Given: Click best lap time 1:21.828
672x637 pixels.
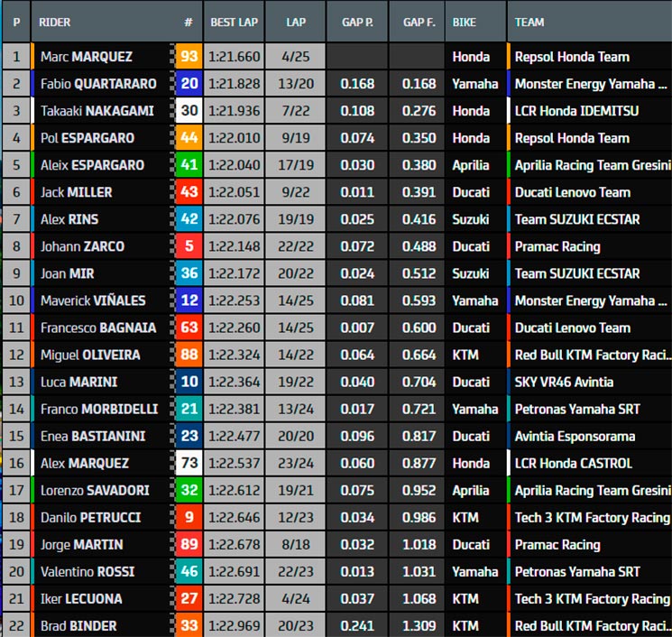Looking at the screenshot, I should [234, 84].
